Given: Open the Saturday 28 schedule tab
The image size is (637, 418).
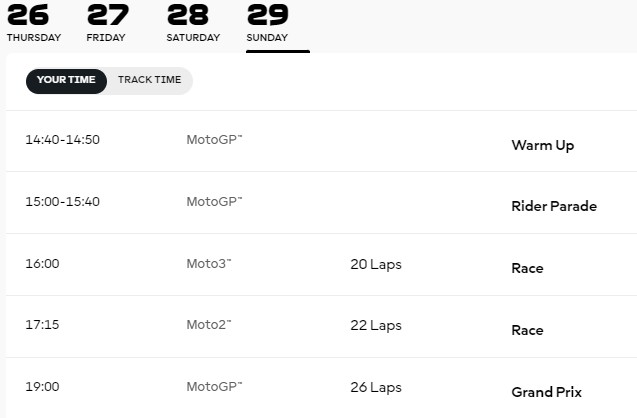Looking at the screenshot, I should 193,23.
